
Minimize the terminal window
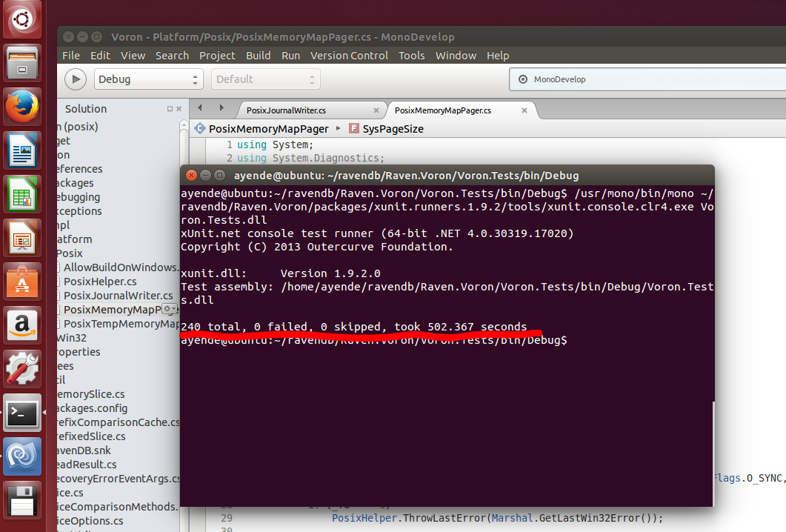point(205,175)
